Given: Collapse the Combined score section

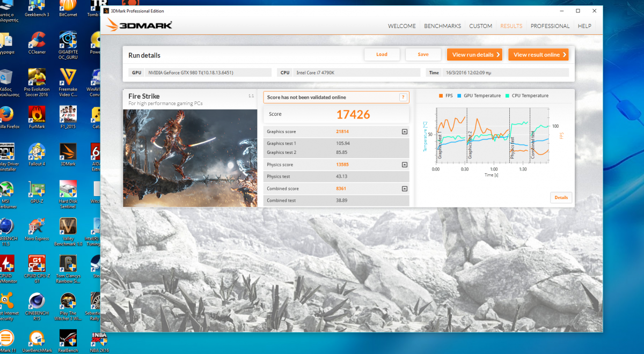Looking at the screenshot, I should pyautogui.click(x=404, y=189).
